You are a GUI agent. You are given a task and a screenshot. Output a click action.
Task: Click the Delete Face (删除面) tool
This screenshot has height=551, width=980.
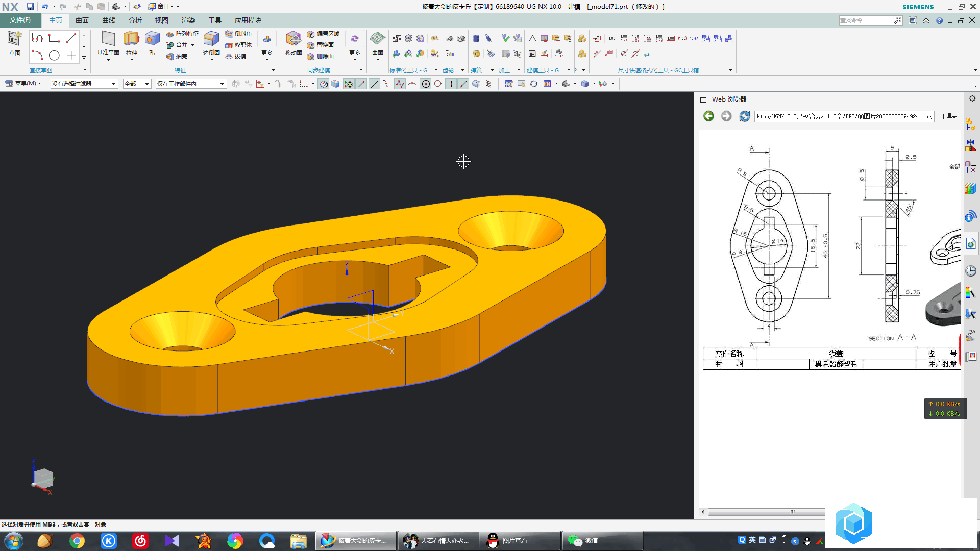pos(321,56)
